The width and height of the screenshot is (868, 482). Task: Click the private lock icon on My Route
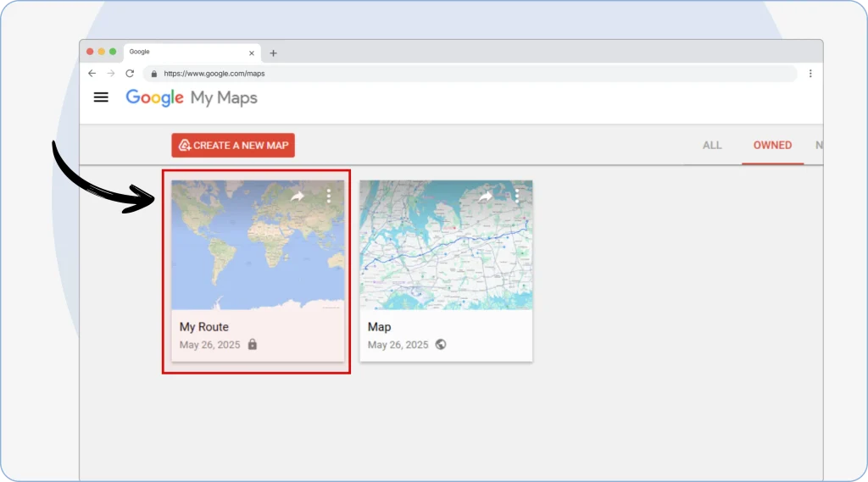pos(253,344)
